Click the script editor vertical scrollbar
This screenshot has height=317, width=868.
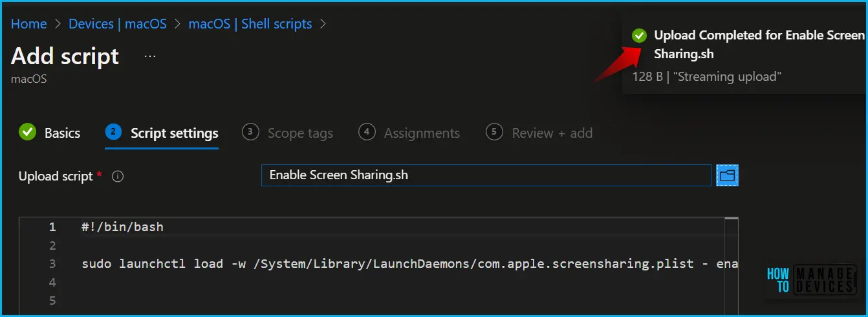[x=732, y=267]
